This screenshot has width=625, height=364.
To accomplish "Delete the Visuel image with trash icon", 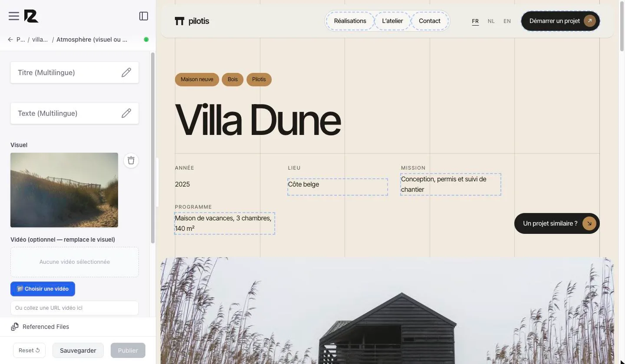I will [x=131, y=161].
